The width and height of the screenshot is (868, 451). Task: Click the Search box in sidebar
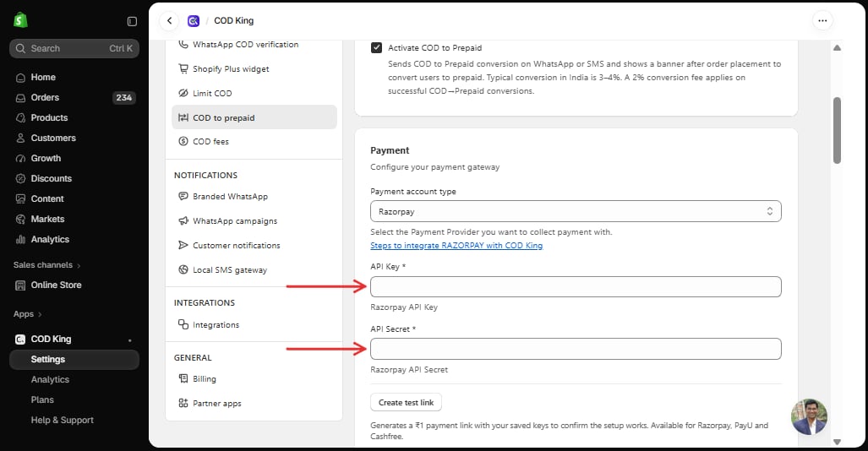tap(74, 48)
